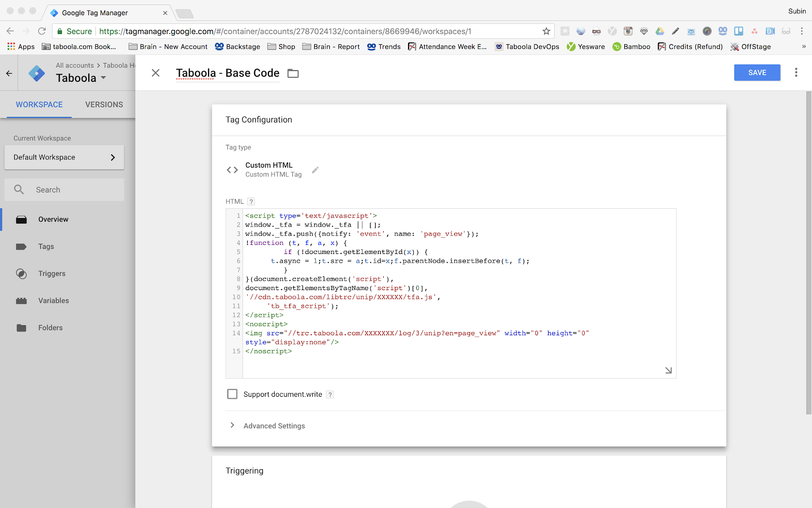Show hidden bookmarks with the double-chevron
The image size is (812, 508).
pos(804,47)
